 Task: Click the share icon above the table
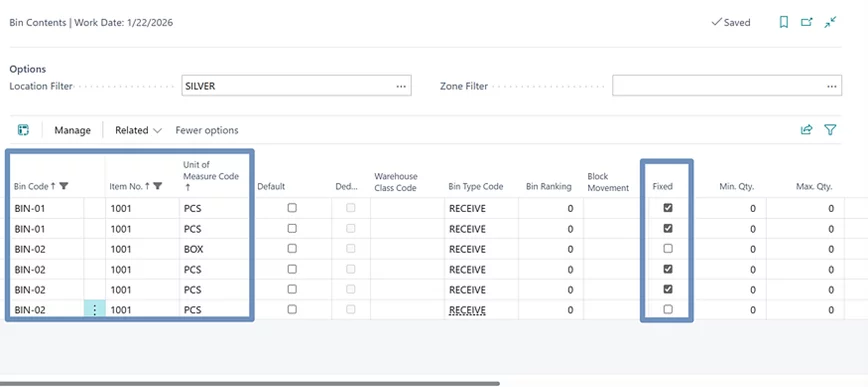[807, 130]
